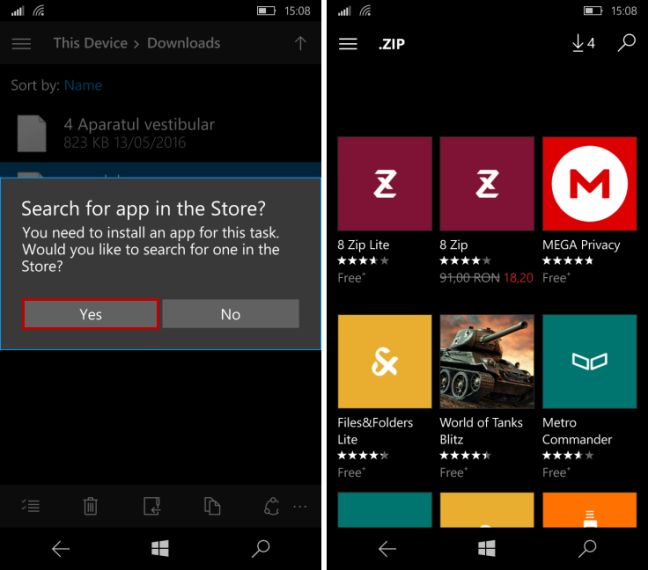Open the 8 Zip app tile
This screenshot has width=648, height=570.
[487, 184]
